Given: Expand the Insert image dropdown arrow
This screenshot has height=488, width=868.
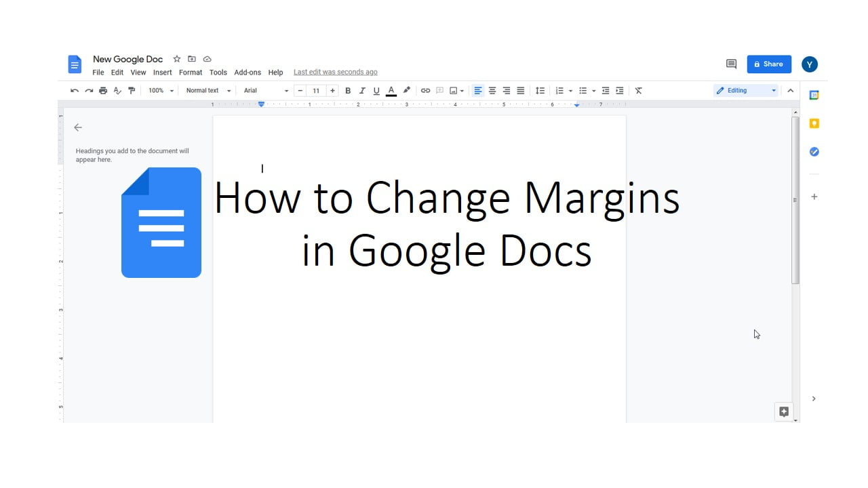Looking at the screenshot, I should 462,91.
